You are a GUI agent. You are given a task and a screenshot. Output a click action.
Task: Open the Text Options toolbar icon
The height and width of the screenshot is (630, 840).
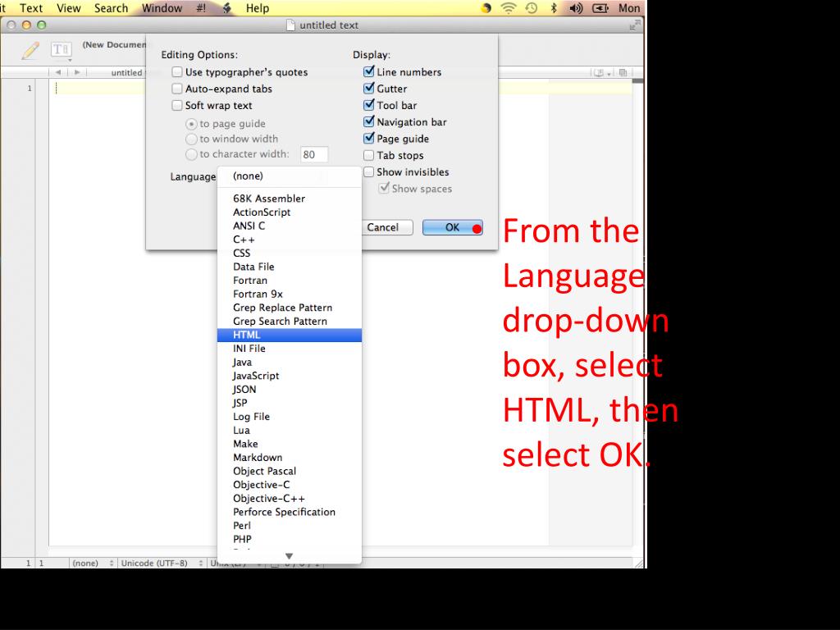[x=61, y=50]
